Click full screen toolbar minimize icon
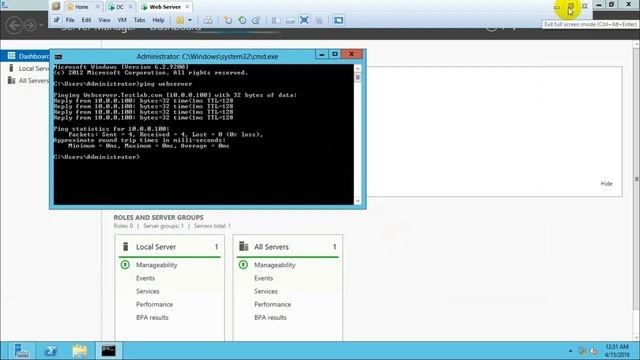640x360 pixels. [557, 7]
